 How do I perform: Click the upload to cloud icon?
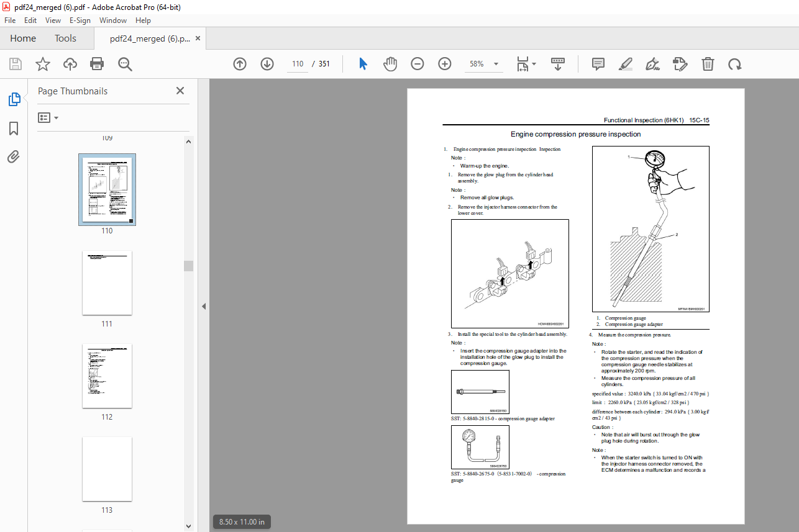(70, 64)
